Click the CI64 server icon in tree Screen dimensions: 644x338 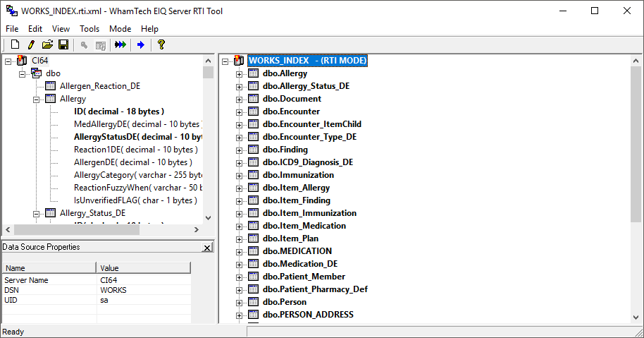click(22, 61)
